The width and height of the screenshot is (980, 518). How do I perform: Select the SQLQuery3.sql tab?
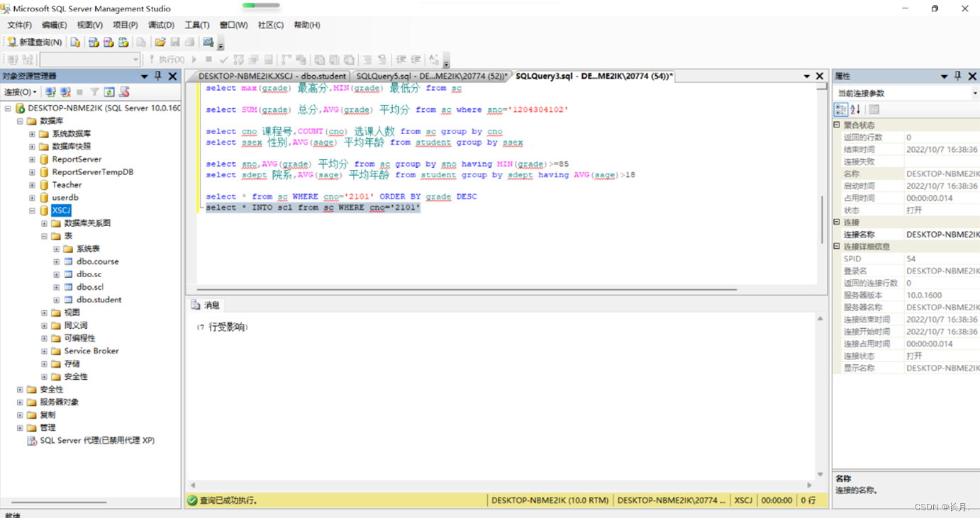point(594,76)
